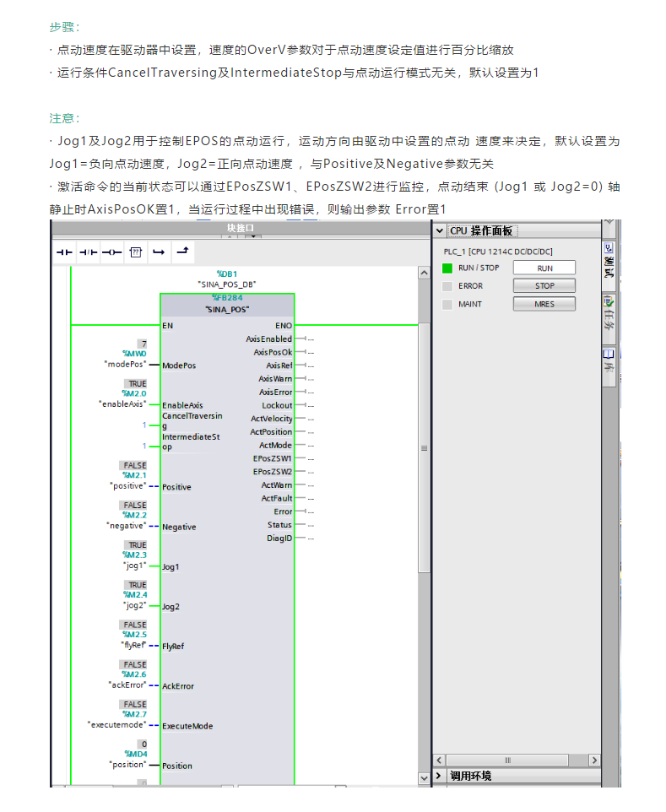
Task: Insert a normally open contact
Action: tap(65, 252)
